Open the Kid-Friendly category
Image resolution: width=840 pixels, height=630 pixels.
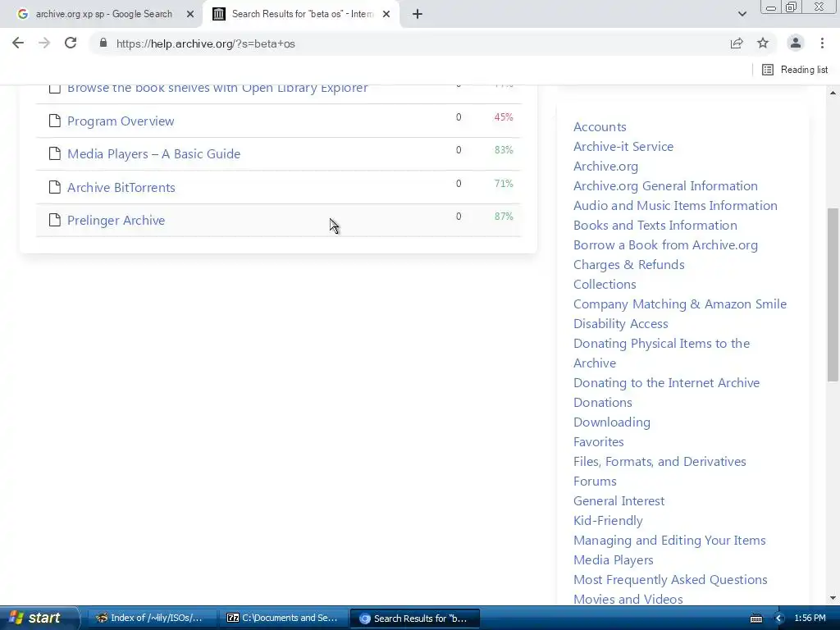pos(608,521)
